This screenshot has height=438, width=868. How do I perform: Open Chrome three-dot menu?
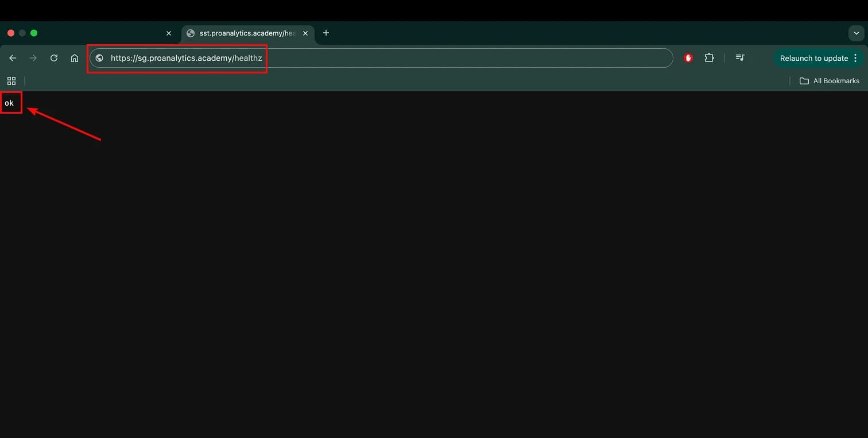(855, 58)
